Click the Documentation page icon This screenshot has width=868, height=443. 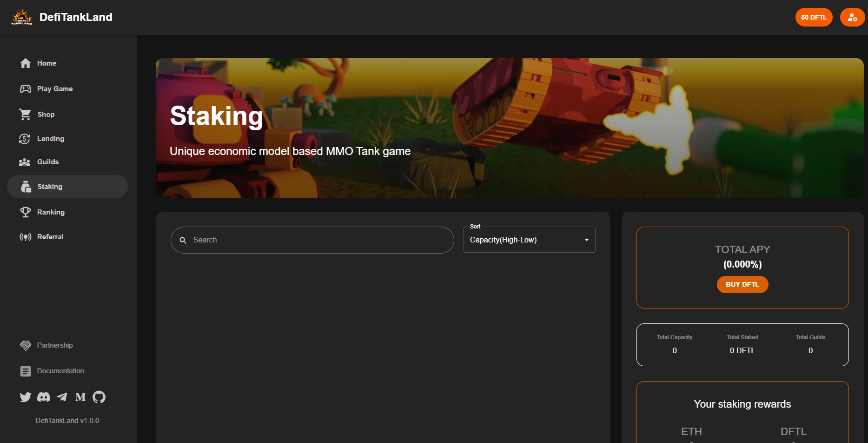coord(26,371)
